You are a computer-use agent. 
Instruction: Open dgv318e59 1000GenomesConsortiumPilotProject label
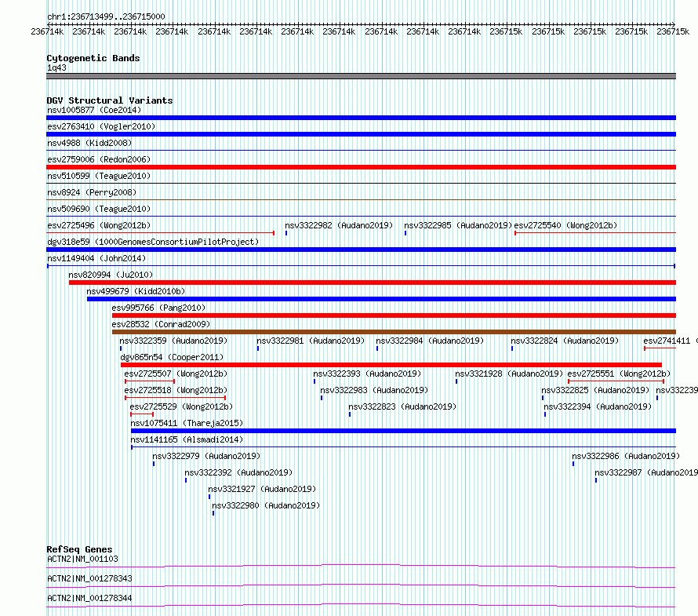tap(153, 242)
